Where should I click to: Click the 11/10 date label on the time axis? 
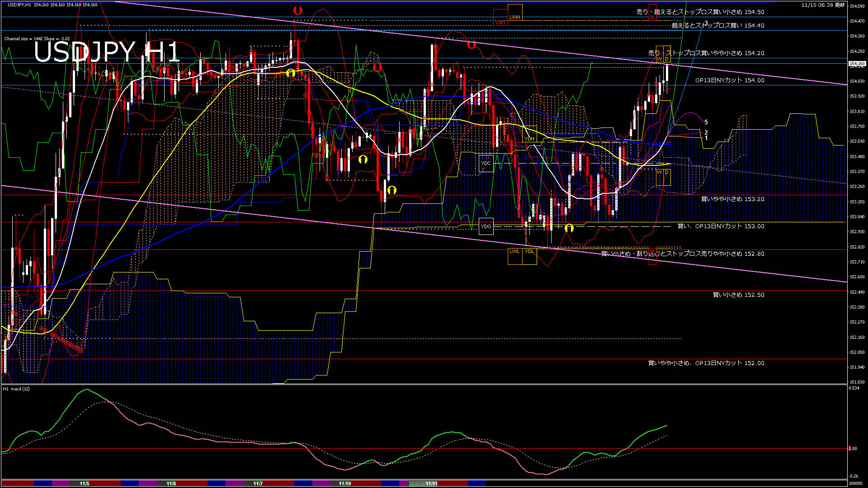(x=344, y=484)
